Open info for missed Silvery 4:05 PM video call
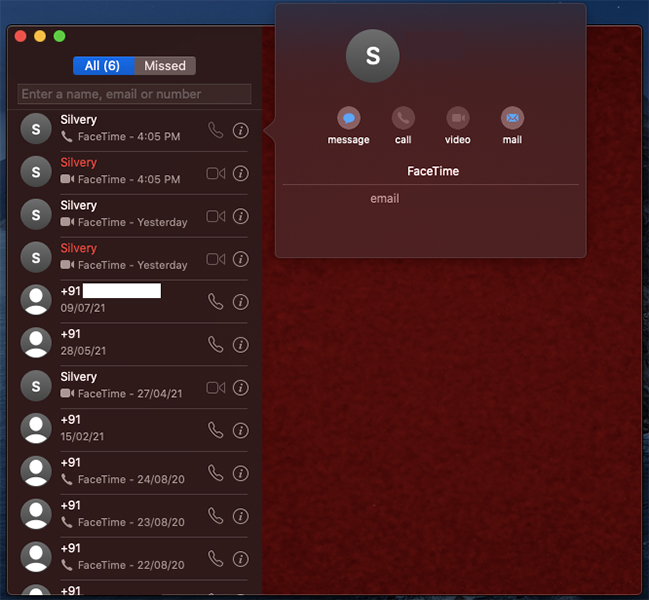 coord(240,173)
